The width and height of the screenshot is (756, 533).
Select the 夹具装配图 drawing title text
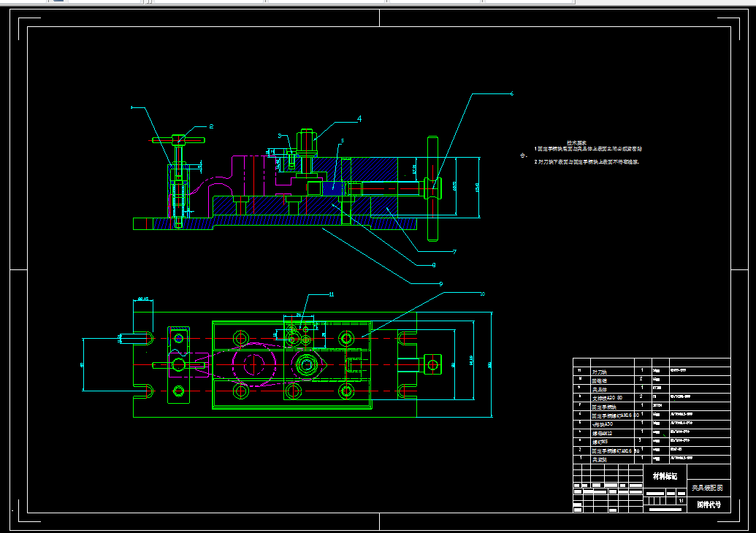(x=707, y=488)
